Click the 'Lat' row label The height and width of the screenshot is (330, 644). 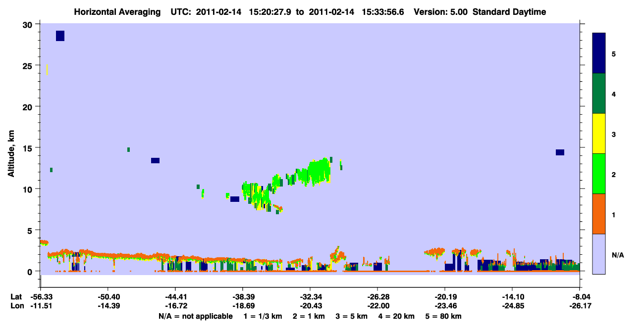[16, 297]
